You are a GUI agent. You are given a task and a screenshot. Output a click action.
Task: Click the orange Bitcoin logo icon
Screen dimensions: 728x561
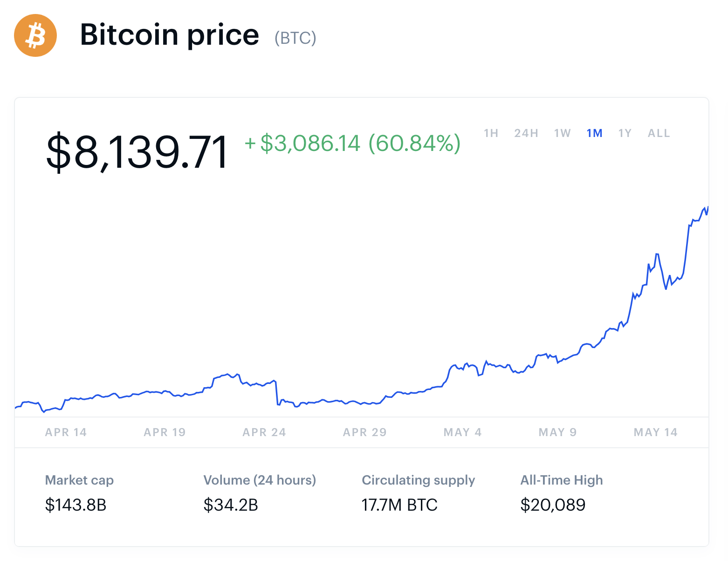point(35,35)
